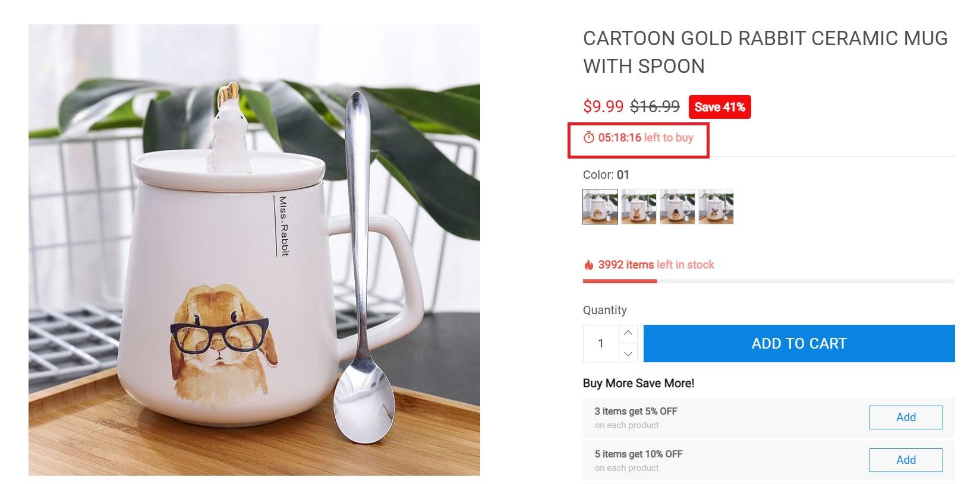Increase quantity with the up arrow

(628, 333)
